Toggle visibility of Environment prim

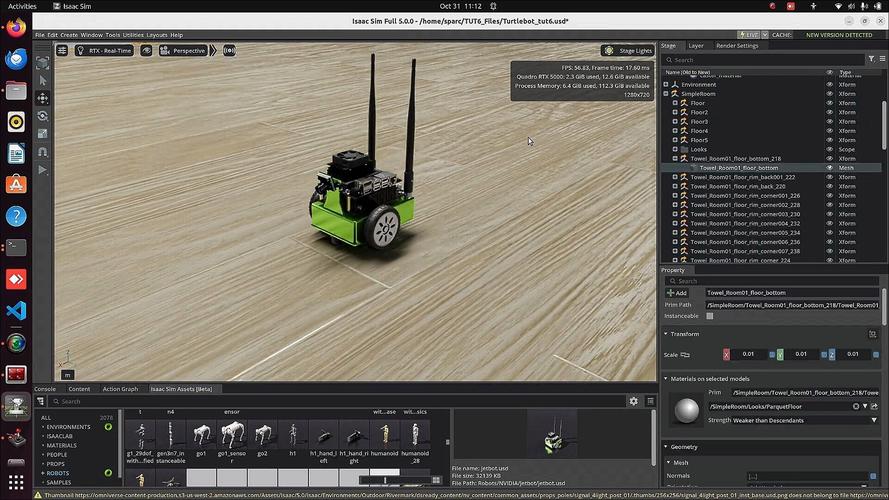click(x=829, y=85)
